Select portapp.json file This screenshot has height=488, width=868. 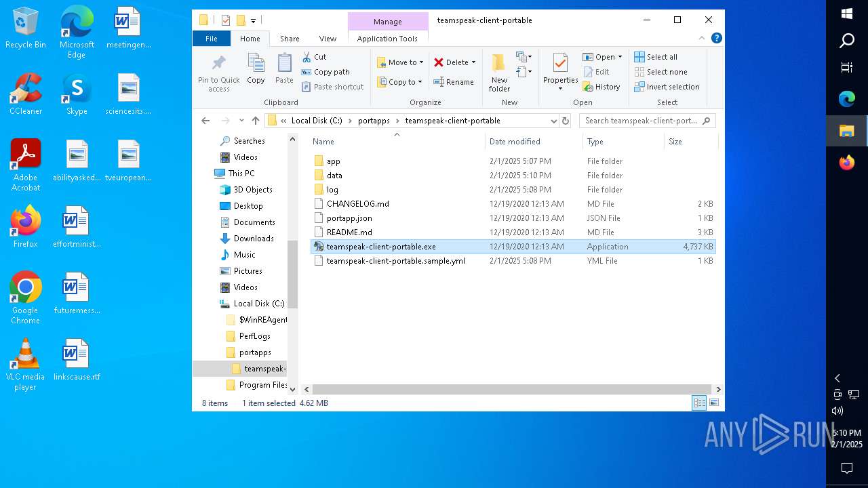pyautogui.click(x=513, y=218)
